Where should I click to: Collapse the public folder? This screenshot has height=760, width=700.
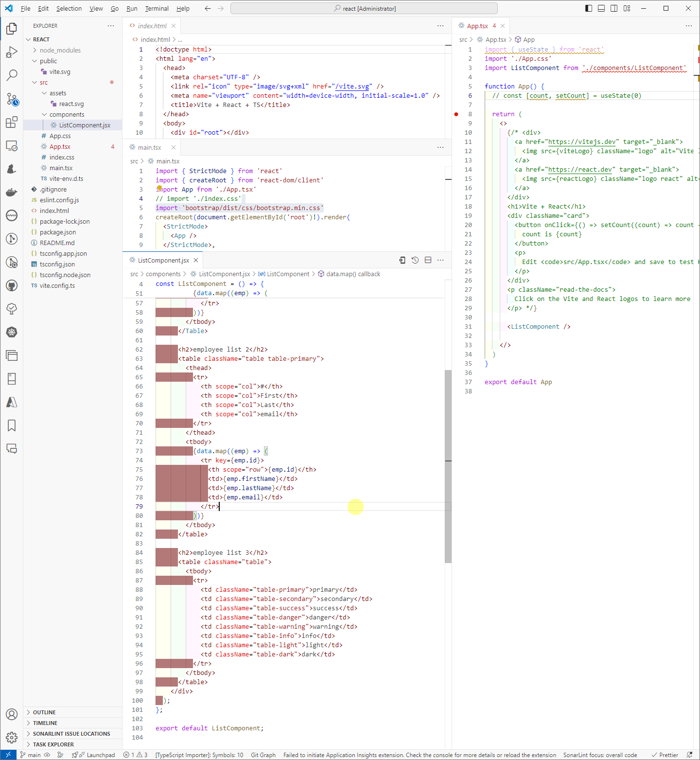(x=35, y=61)
